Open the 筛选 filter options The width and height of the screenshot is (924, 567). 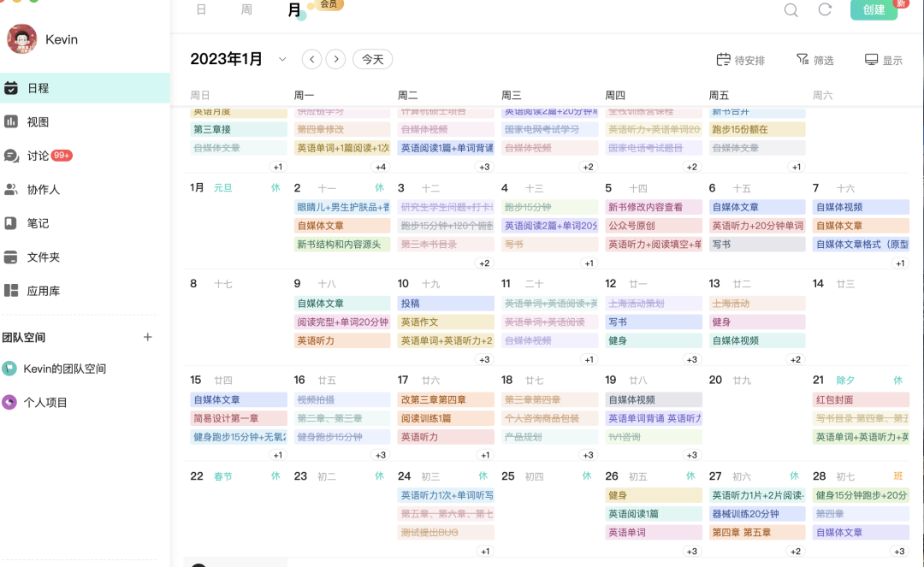(x=815, y=60)
